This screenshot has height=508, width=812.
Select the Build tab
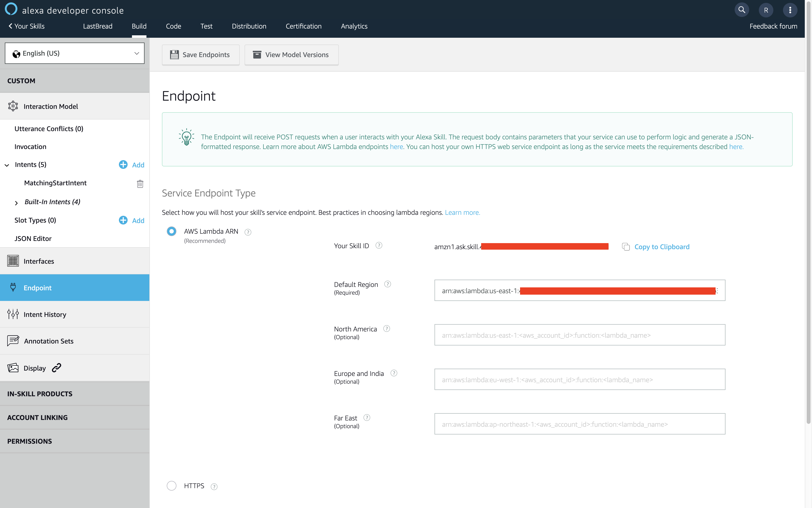click(139, 26)
